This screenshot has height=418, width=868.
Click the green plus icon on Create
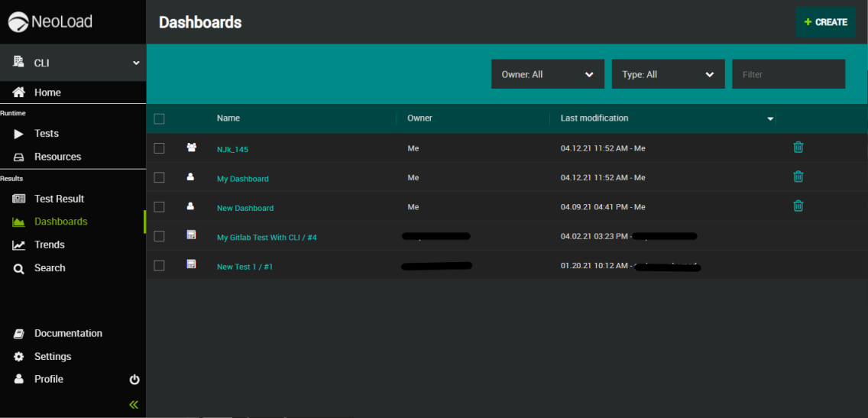(808, 22)
